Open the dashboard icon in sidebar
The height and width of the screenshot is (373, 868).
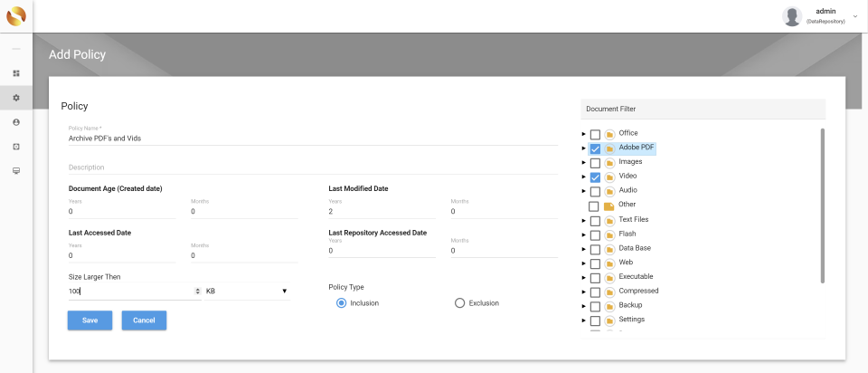[16, 73]
